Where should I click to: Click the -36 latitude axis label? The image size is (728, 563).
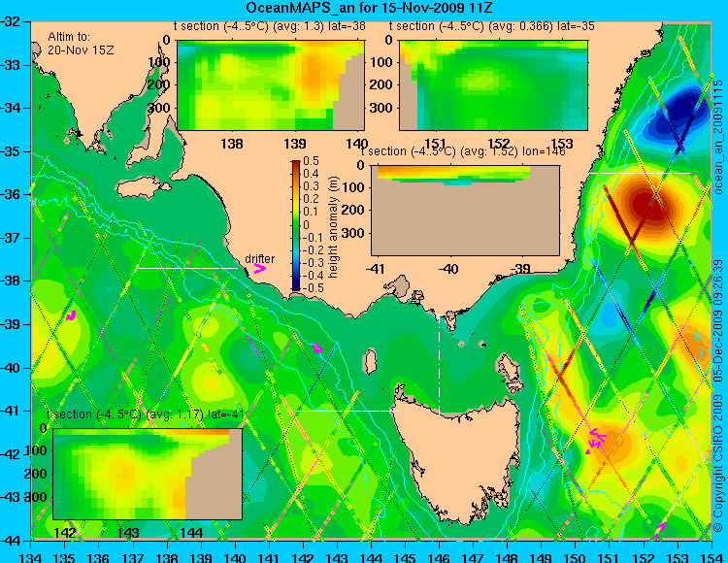[11, 194]
